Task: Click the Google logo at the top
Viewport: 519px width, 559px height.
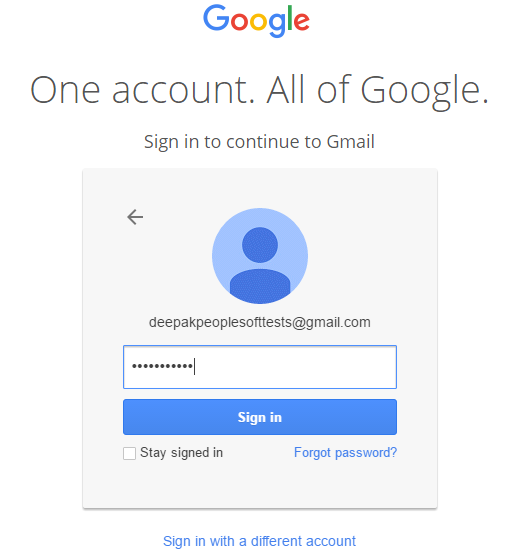Action: coord(256,21)
